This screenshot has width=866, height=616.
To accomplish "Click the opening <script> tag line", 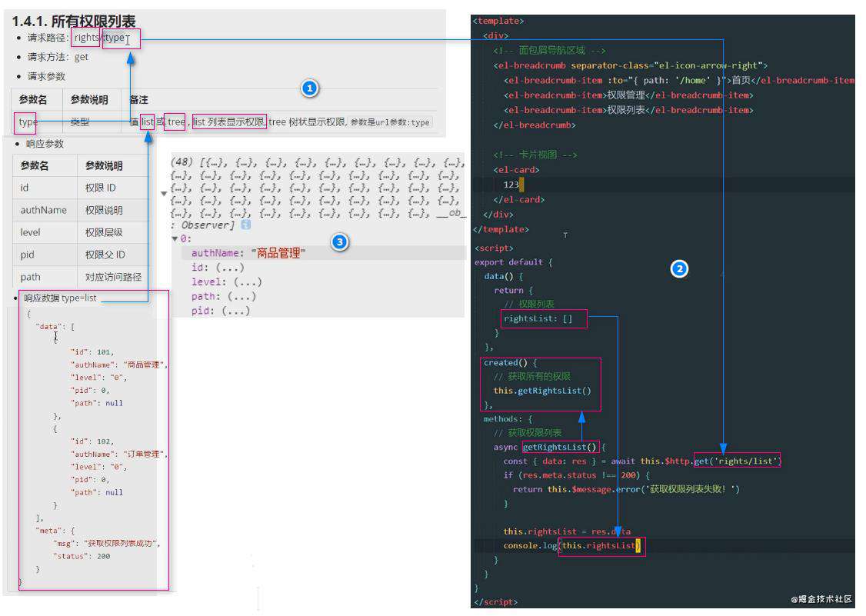I will [x=494, y=248].
